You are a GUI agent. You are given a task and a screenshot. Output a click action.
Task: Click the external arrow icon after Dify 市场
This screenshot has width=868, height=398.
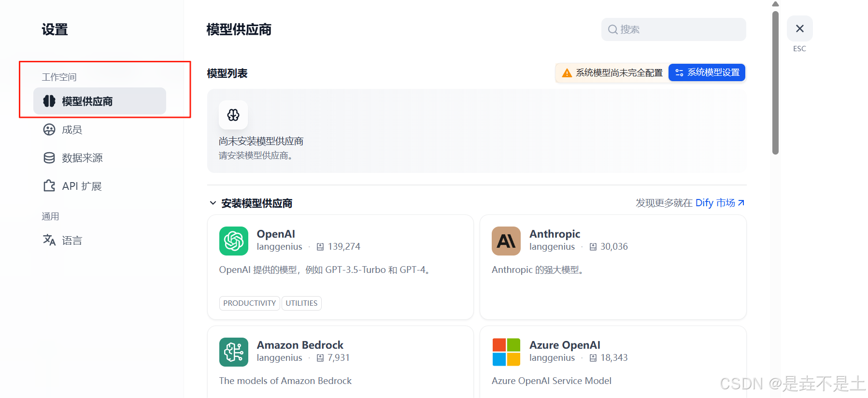coord(741,203)
